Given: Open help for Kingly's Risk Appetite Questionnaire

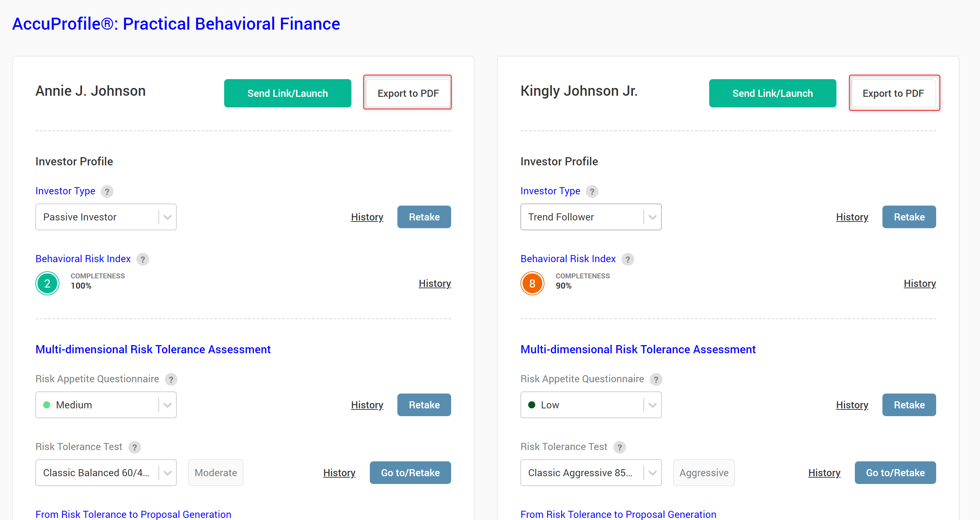Looking at the screenshot, I should click(655, 379).
